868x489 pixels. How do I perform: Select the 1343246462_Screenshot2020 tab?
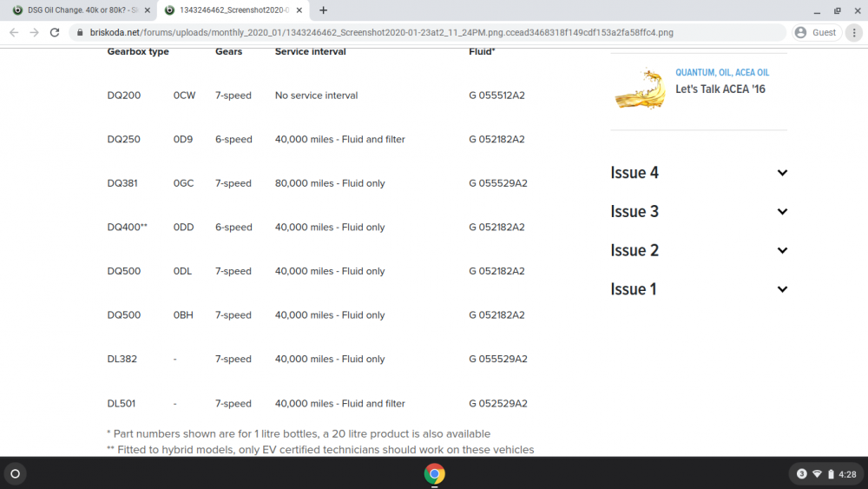tap(234, 10)
